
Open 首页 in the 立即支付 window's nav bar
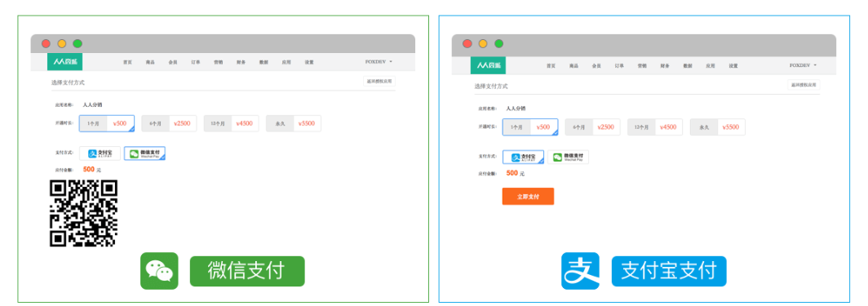(x=551, y=66)
